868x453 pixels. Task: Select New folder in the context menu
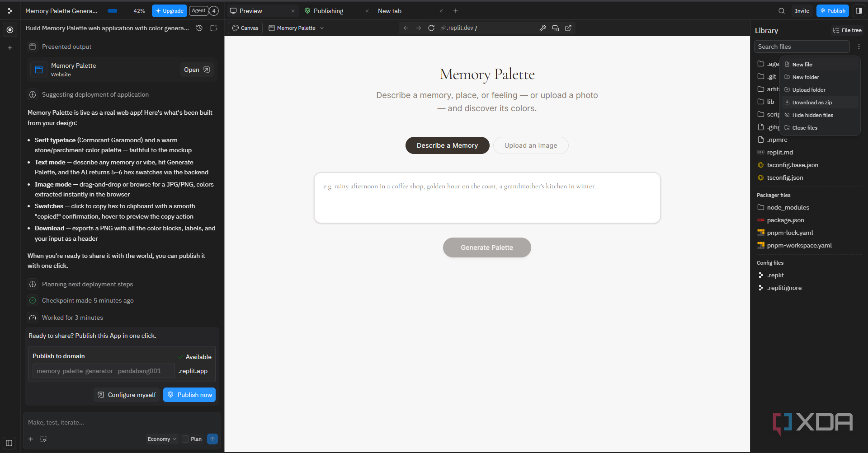coord(820,77)
